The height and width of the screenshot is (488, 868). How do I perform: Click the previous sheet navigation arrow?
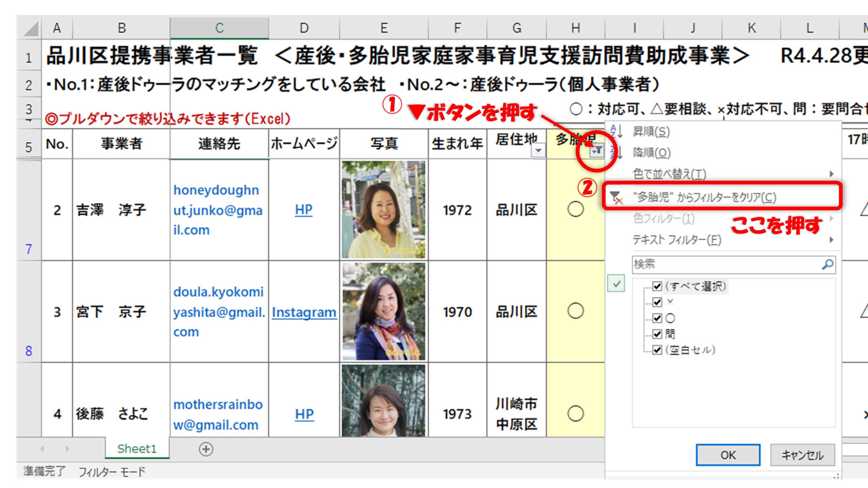(x=42, y=449)
